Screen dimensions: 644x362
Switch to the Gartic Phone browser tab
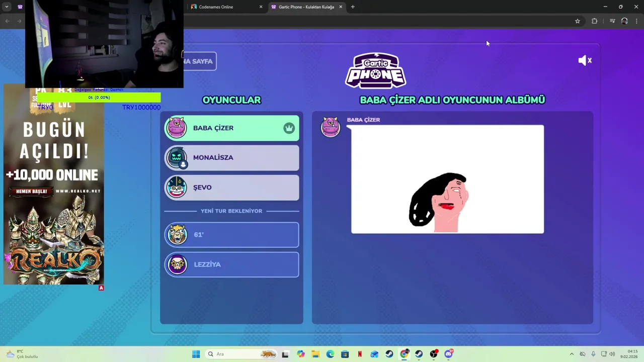point(306,7)
